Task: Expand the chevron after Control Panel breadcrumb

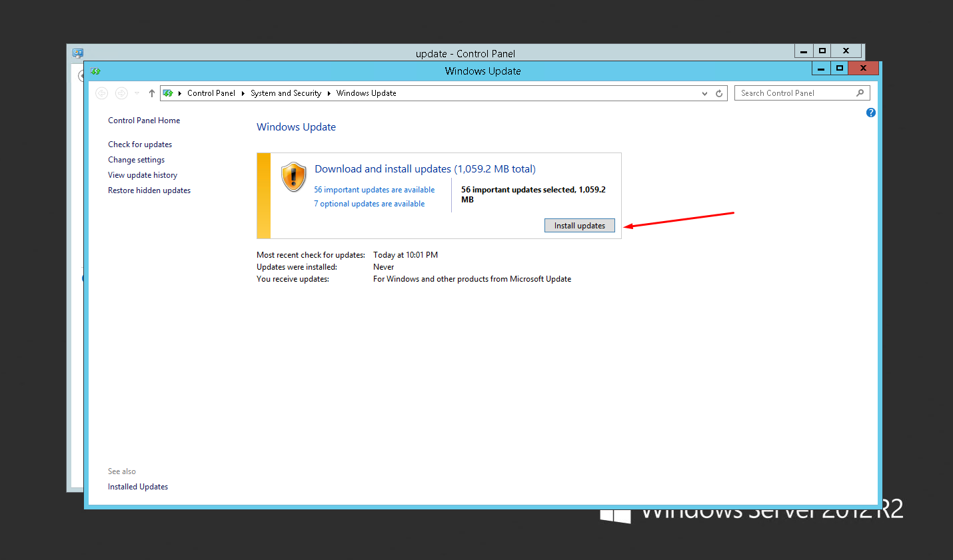Action: coord(243,93)
